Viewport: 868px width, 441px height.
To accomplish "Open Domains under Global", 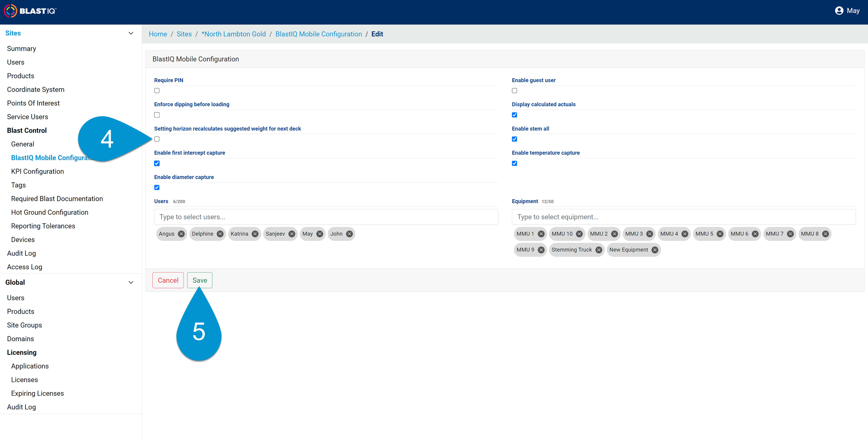I will coord(21,339).
